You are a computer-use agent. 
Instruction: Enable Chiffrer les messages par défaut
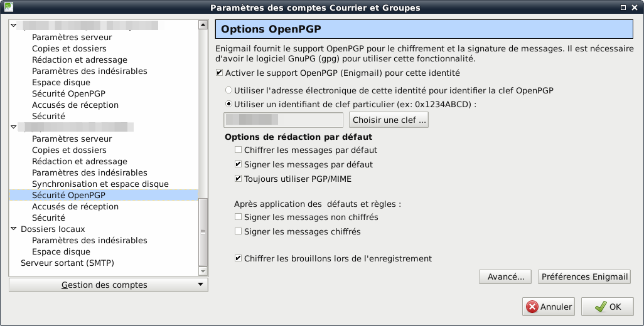238,150
